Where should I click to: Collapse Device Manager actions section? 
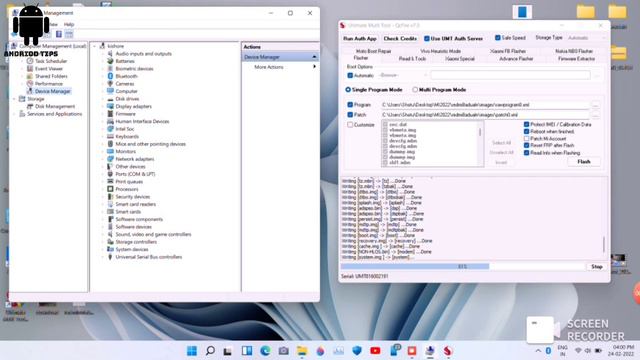[314, 57]
